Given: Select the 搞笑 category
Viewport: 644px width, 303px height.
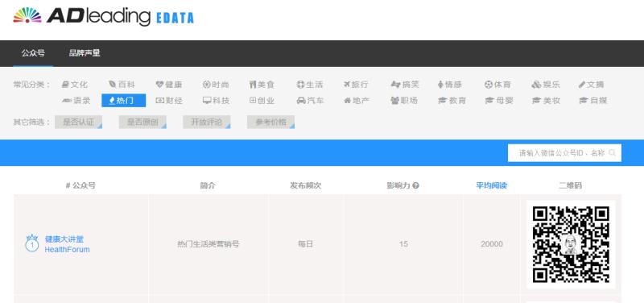Looking at the screenshot, I should (405, 85).
